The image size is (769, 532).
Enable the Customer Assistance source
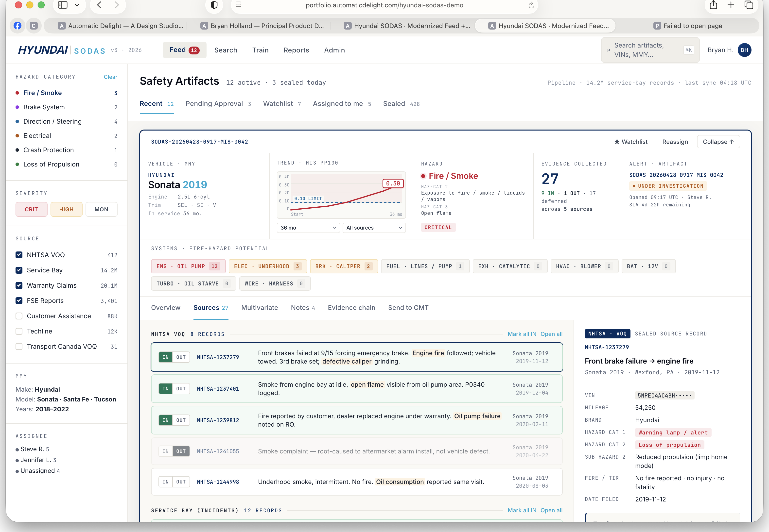pos(19,316)
